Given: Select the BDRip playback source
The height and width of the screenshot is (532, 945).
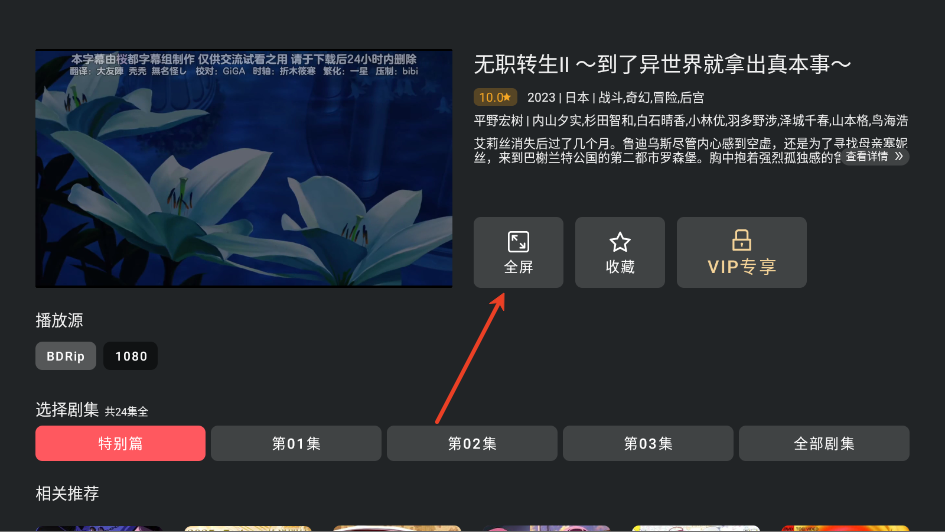Looking at the screenshot, I should click(66, 356).
